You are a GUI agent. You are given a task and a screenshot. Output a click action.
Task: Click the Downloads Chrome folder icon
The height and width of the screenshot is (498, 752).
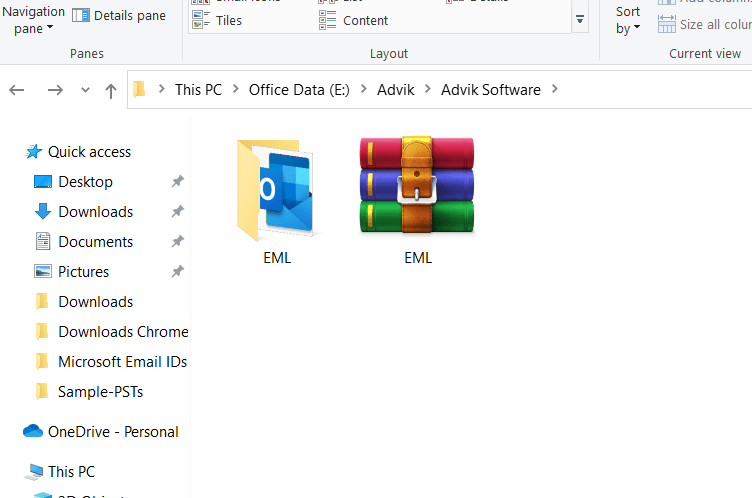42,331
